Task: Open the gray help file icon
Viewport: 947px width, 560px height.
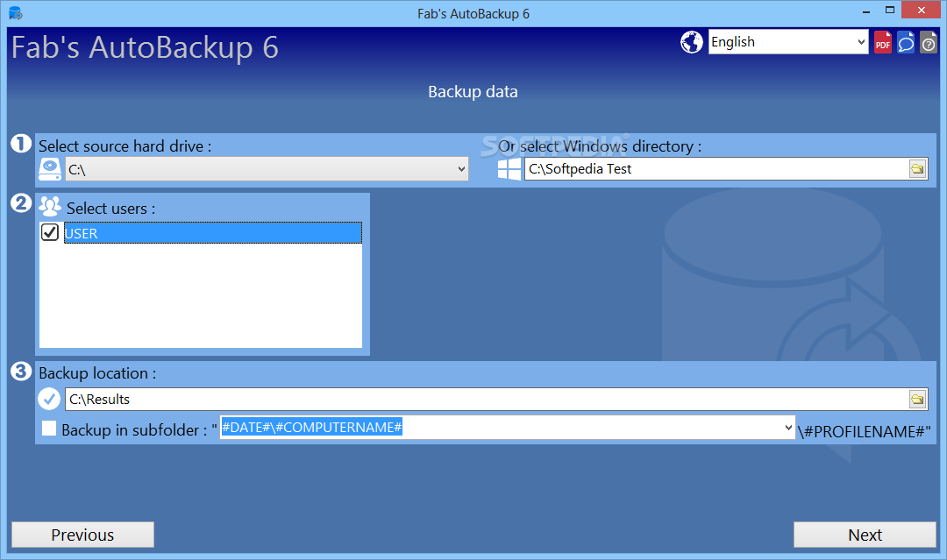Action: (x=929, y=42)
